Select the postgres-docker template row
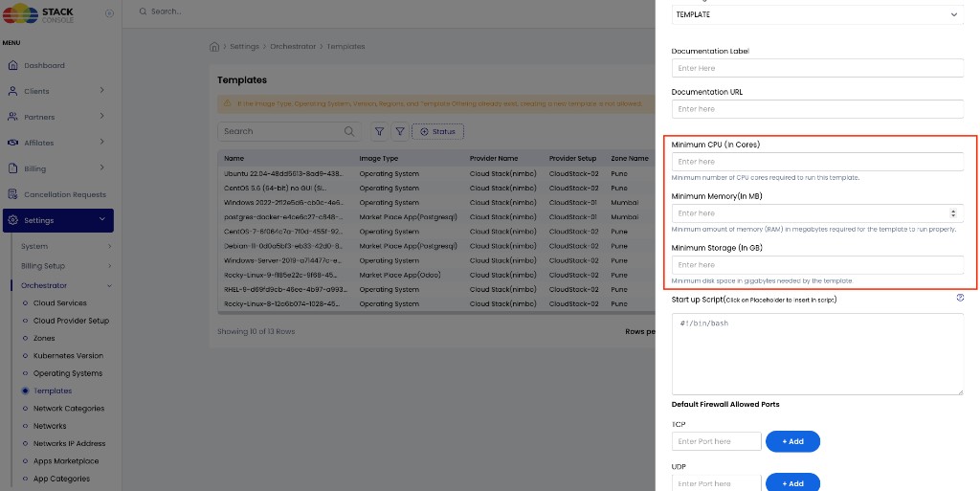 tap(436, 216)
